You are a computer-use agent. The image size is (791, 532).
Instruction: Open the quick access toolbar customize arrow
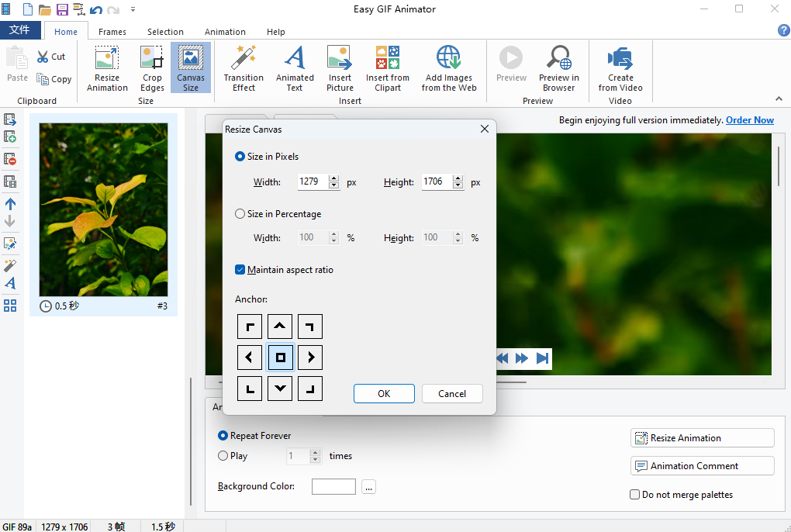click(132, 9)
